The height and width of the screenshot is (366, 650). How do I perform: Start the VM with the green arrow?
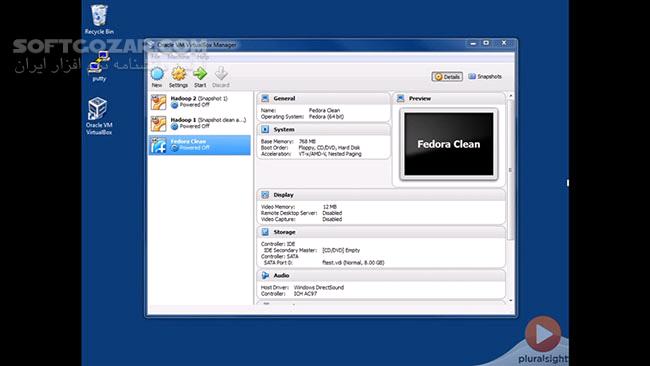tap(200, 77)
